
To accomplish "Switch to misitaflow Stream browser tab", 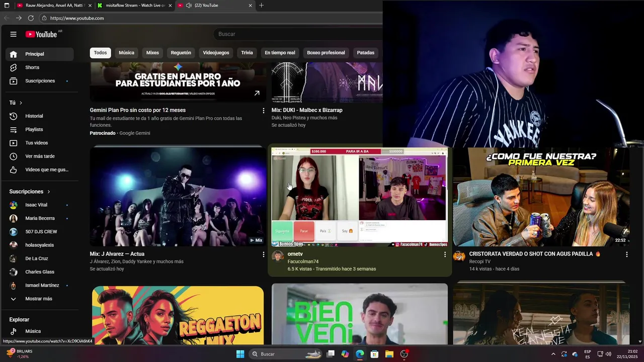I will [x=135, y=6].
